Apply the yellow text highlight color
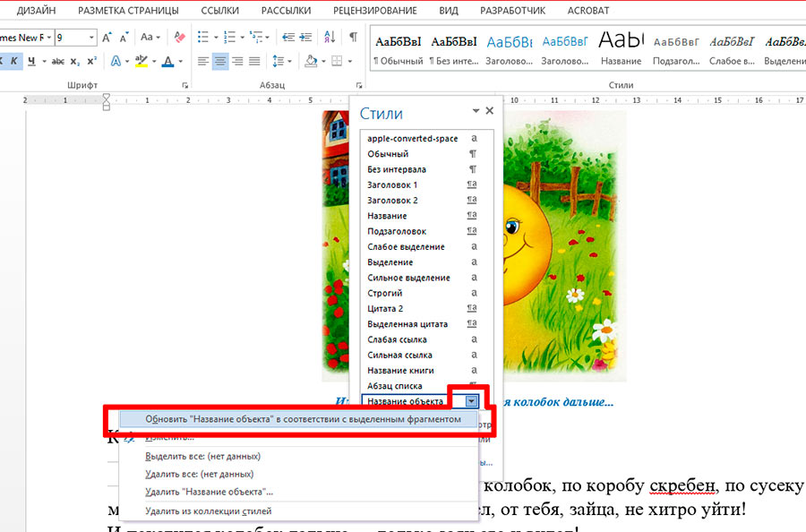This screenshot has width=806, height=532. 141,61
